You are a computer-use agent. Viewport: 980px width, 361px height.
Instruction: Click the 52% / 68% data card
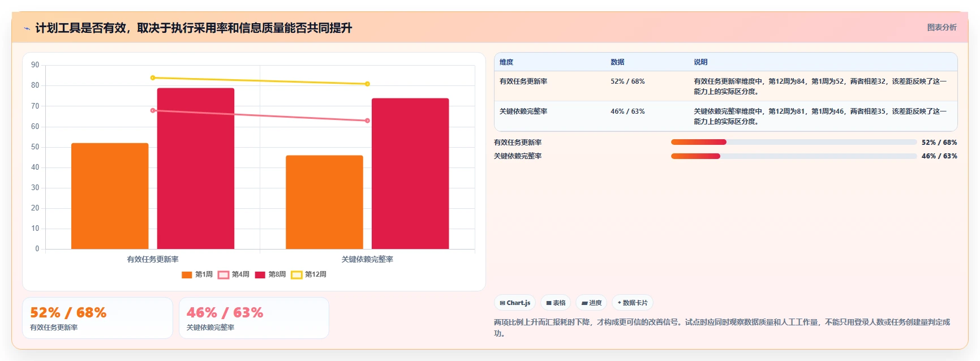97,318
